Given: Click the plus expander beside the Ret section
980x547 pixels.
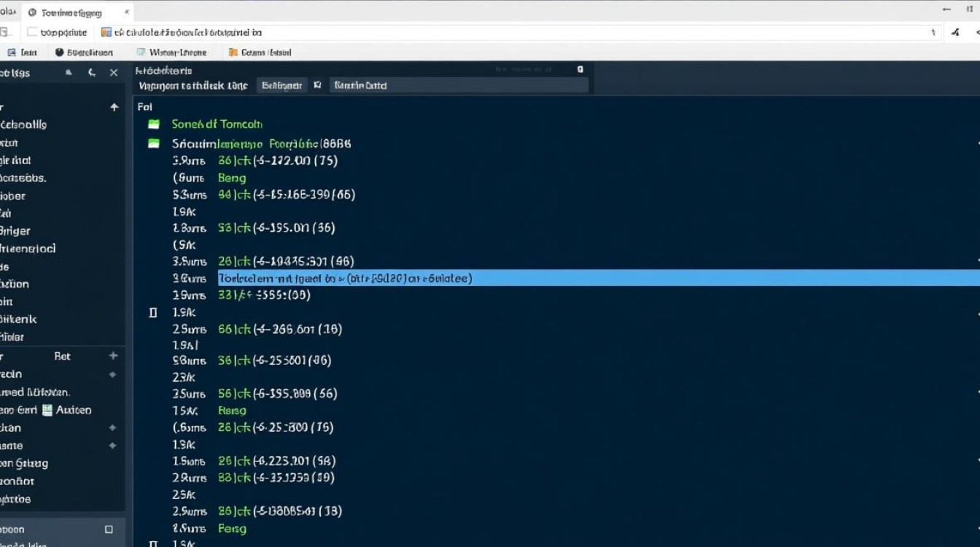Looking at the screenshot, I should point(113,356).
